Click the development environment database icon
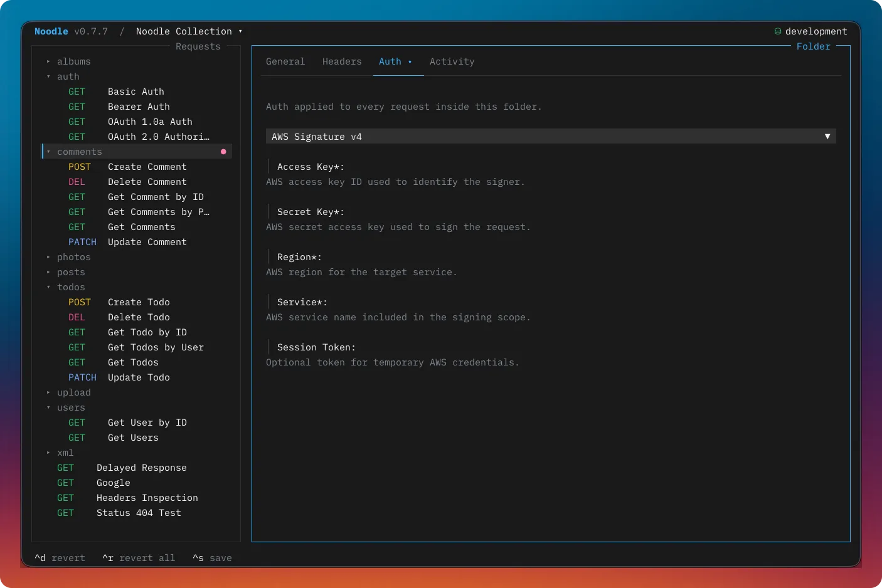 (x=778, y=31)
